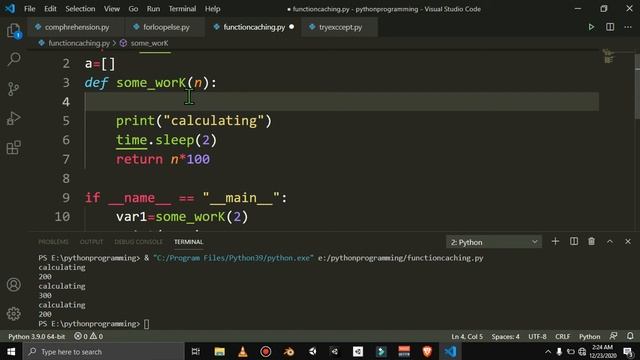Image resolution: width=640 pixels, height=360 pixels.
Task: Launch VLC media player from taskbar
Action: coord(242,351)
